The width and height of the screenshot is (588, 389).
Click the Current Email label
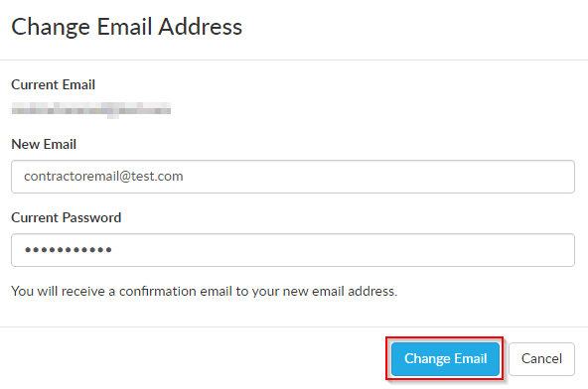click(54, 84)
